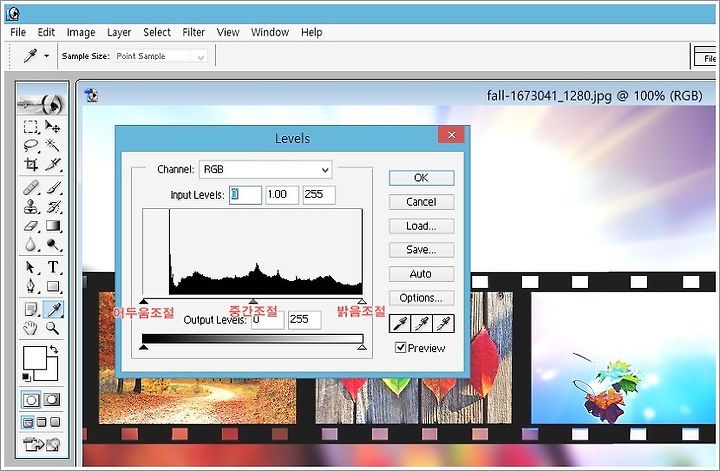Open the Eyedropper tool preset picker arrow

click(x=46, y=56)
